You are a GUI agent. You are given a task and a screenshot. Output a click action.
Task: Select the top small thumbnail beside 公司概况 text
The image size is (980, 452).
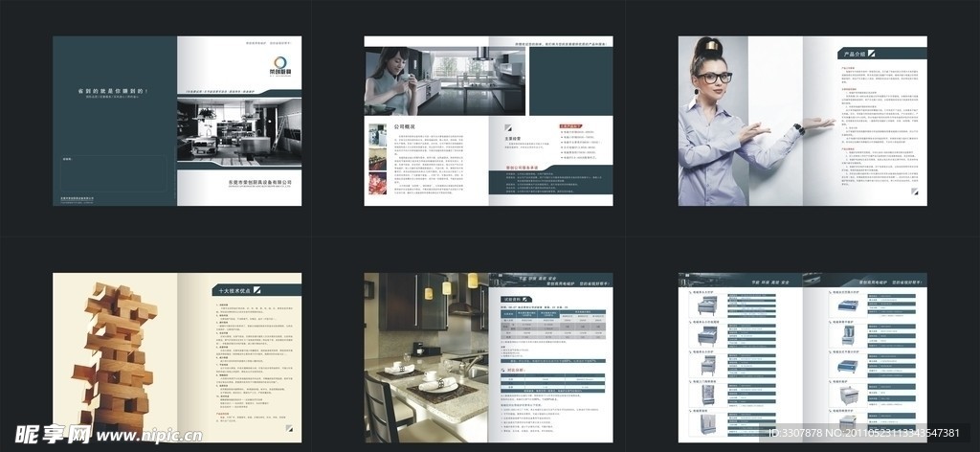coord(377,134)
